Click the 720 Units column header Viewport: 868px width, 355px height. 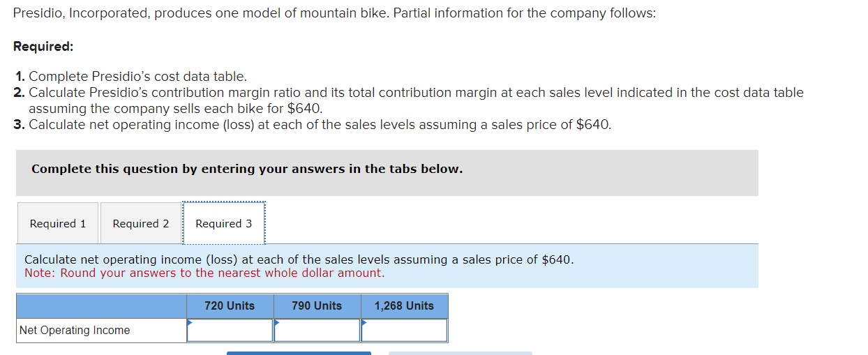click(230, 306)
